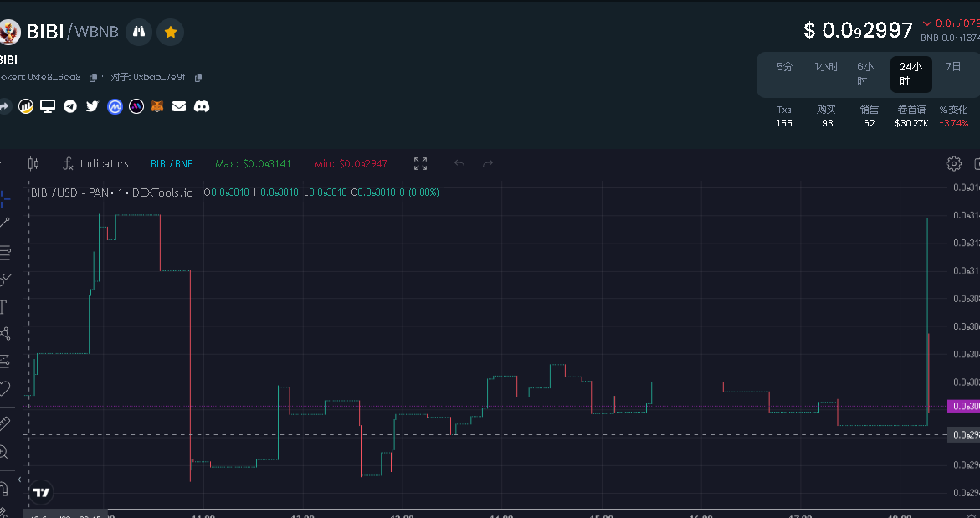Open the project website monitor icon
Viewport: 980px width, 518px height.
49,106
